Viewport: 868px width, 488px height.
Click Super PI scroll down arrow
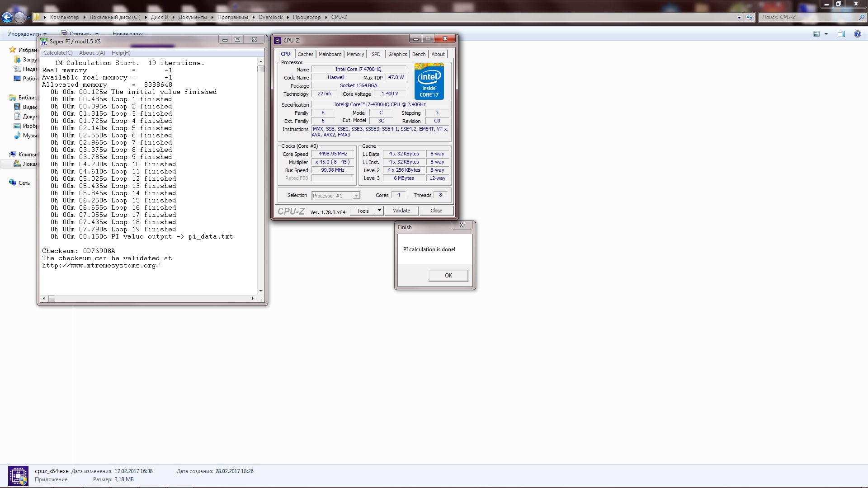(x=261, y=291)
